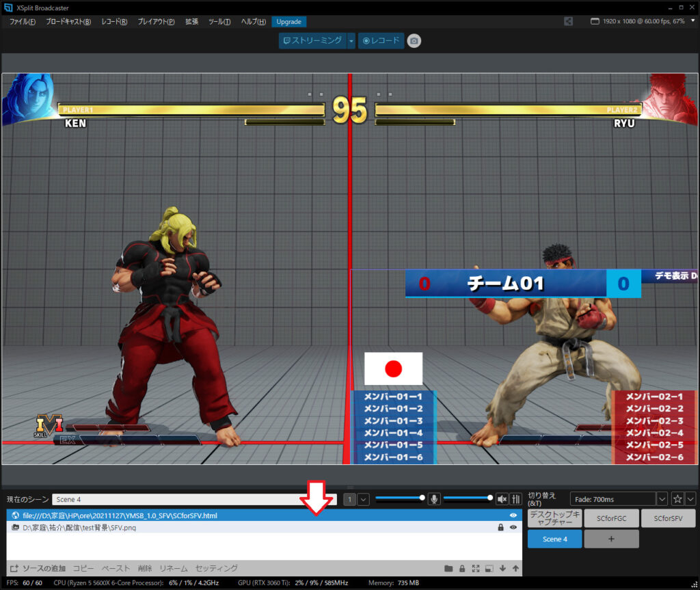Click the XSplit Broadcaster logo icon
This screenshot has width=700, height=590.
click(8, 8)
